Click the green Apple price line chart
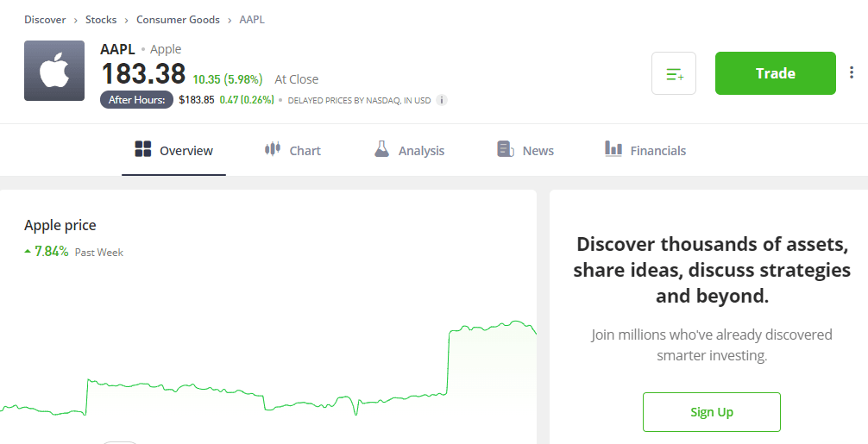Image resolution: width=868 pixels, height=444 pixels. [268, 369]
